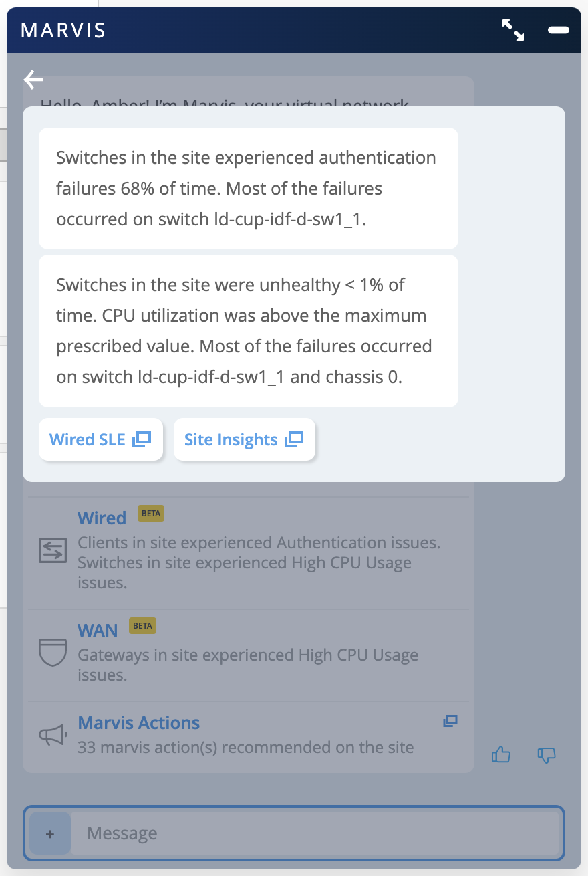
Task: Select the WAN section heading
Action: 98,631
